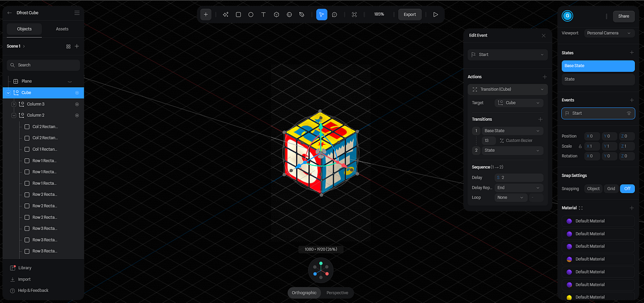Viewport: 644px width, 303px height.
Task: Click the scale lock icon
Action: [579, 146]
